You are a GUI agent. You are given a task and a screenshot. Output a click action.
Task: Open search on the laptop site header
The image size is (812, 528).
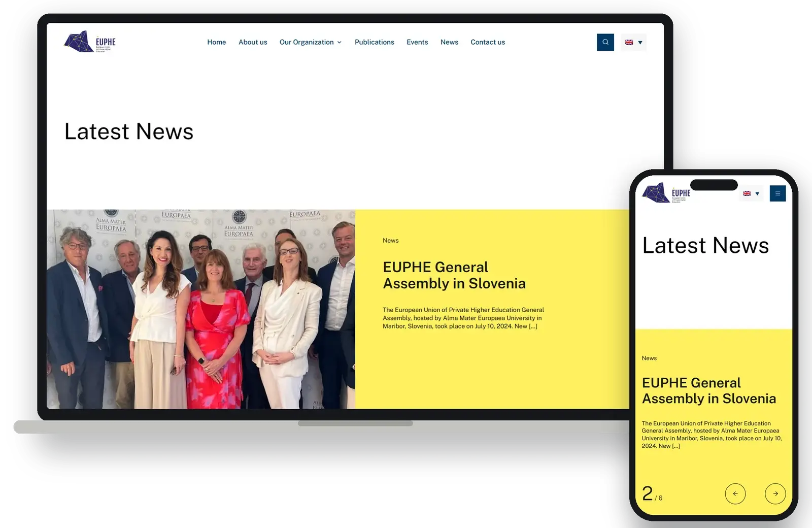605,42
